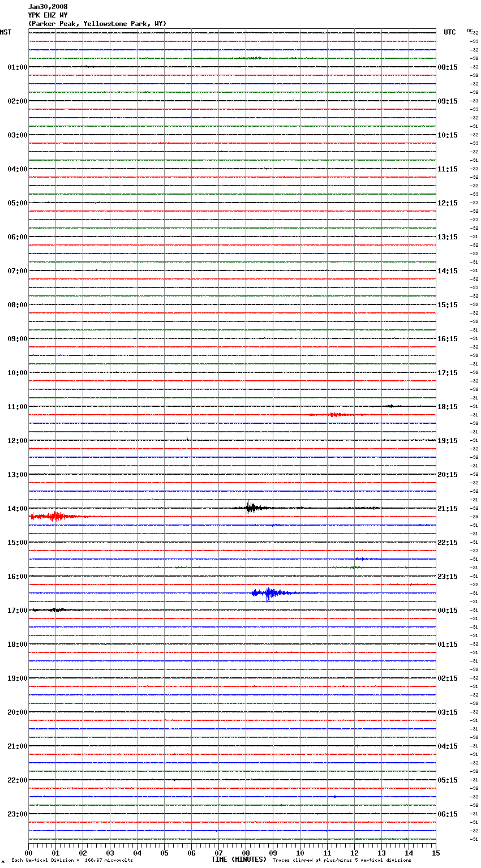Click the UTC time label '01:15'

tap(448, 644)
